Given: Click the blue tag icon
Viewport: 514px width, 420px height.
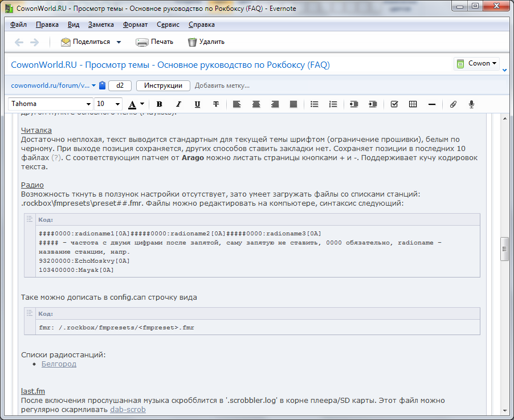Looking at the screenshot, I should pos(102,85).
